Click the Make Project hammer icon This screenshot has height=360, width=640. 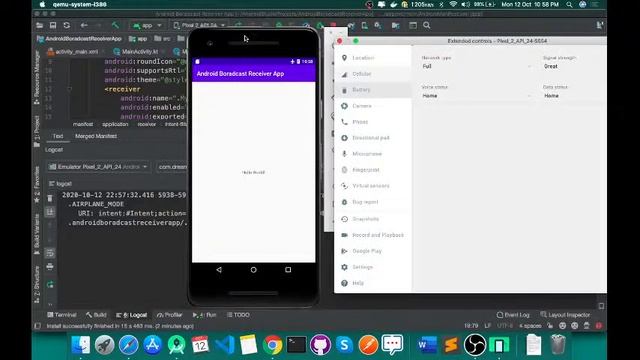(116, 25)
